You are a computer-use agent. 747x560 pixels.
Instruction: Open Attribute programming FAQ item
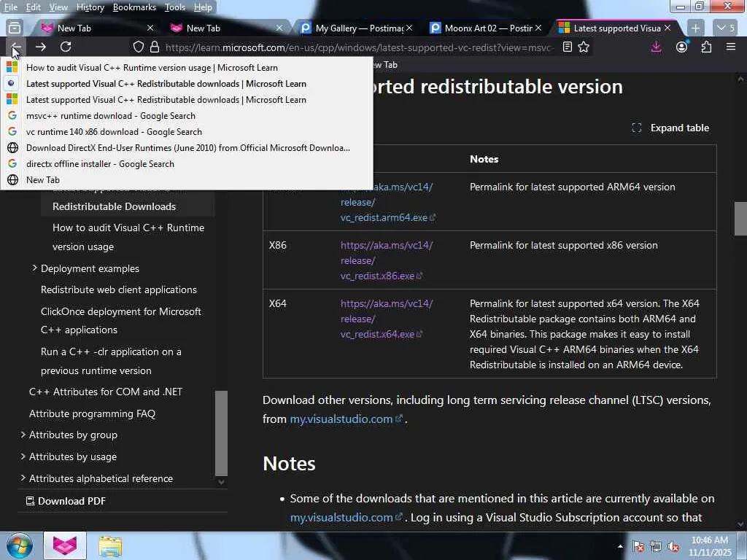(x=92, y=413)
